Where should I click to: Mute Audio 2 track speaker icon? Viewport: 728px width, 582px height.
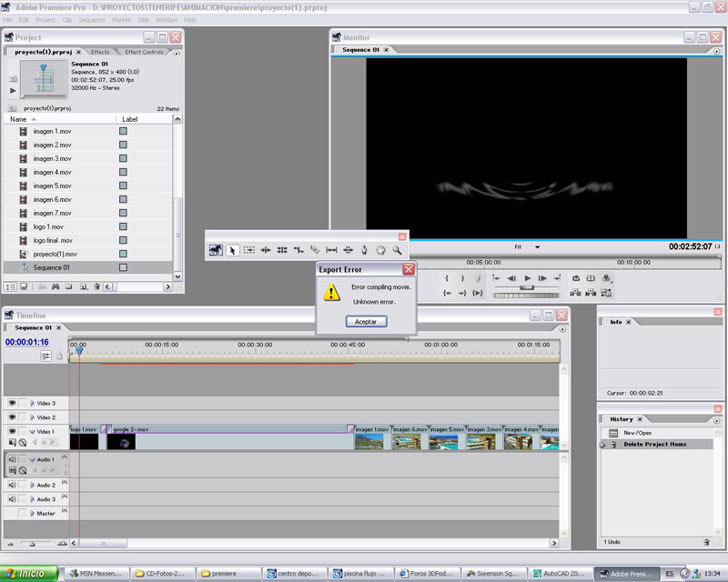coord(12,485)
